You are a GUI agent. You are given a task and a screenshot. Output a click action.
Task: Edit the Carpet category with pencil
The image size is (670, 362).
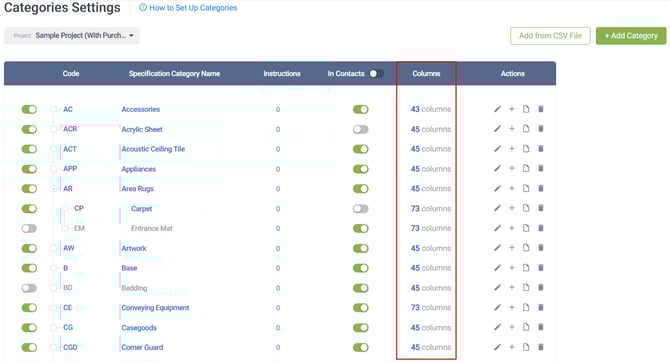(x=497, y=208)
